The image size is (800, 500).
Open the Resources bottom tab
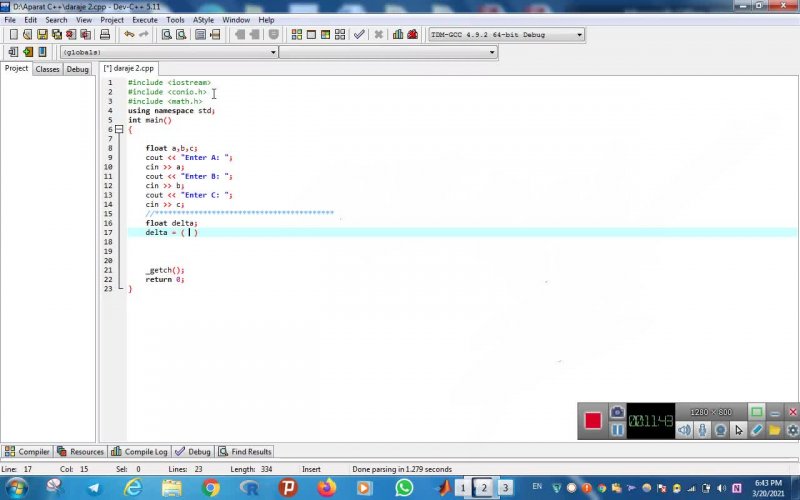coord(81,452)
